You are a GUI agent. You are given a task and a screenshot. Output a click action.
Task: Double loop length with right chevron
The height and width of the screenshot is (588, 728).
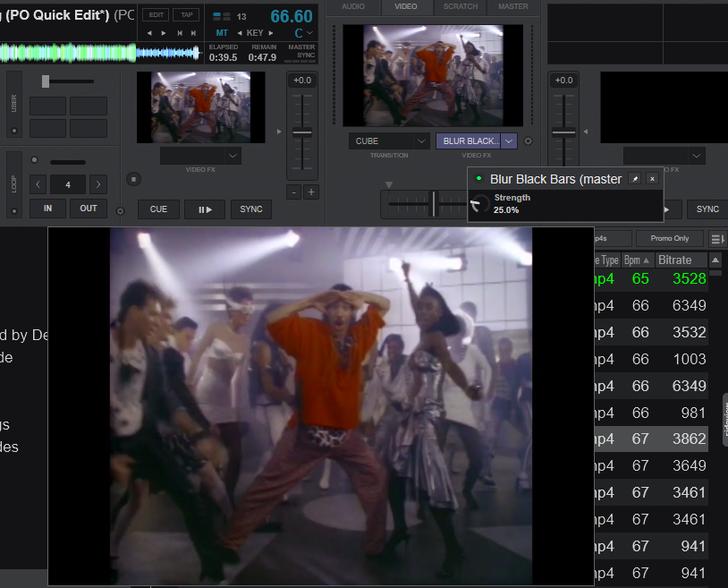coord(98,184)
